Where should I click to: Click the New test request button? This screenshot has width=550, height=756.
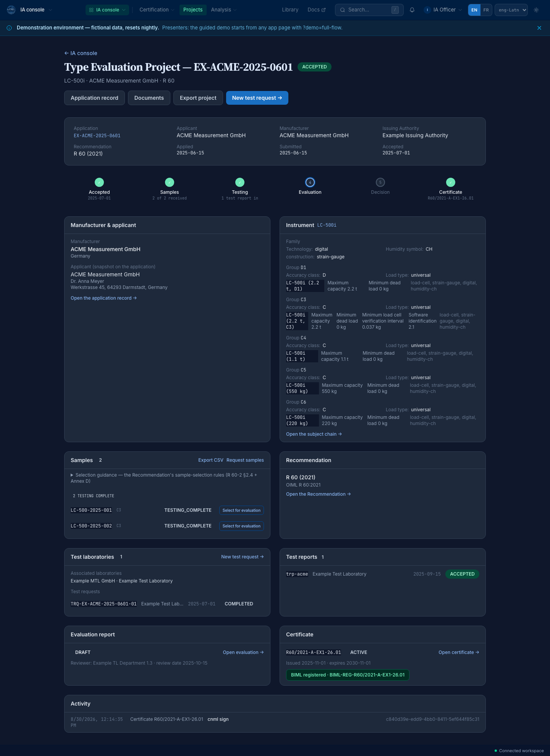tap(257, 98)
